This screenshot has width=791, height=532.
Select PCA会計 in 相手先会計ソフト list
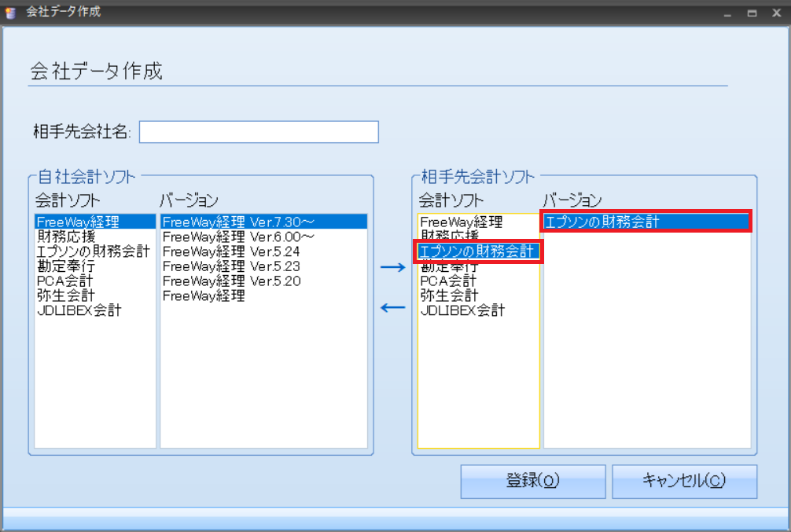[448, 281]
